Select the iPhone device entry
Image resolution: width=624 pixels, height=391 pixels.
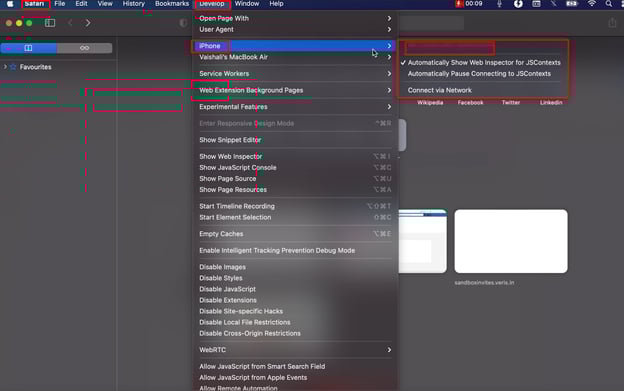295,46
